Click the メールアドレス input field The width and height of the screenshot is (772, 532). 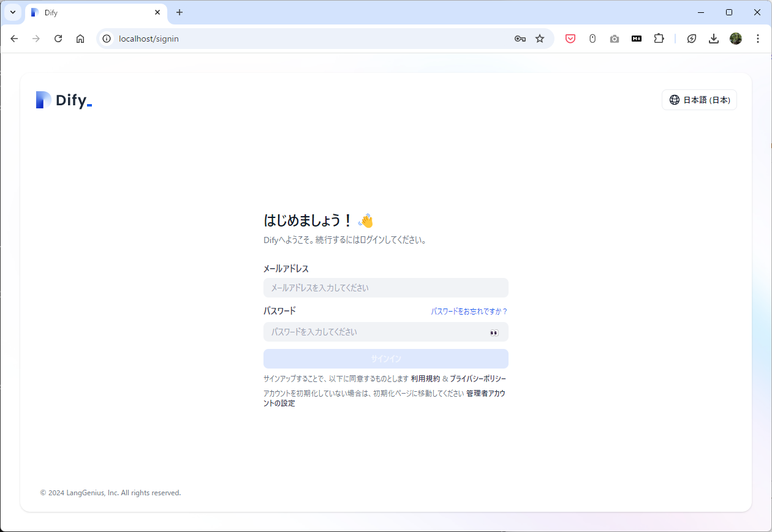tap(385, 288)
